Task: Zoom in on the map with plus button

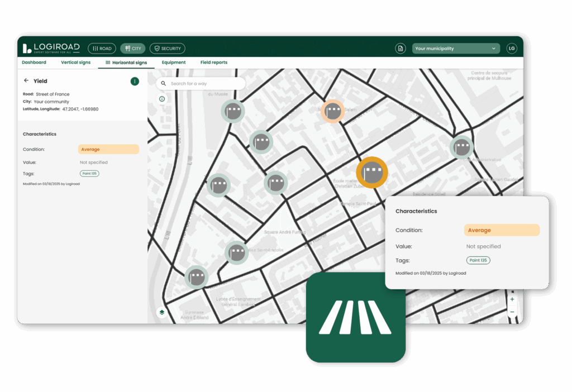Action: coord(512,300)
